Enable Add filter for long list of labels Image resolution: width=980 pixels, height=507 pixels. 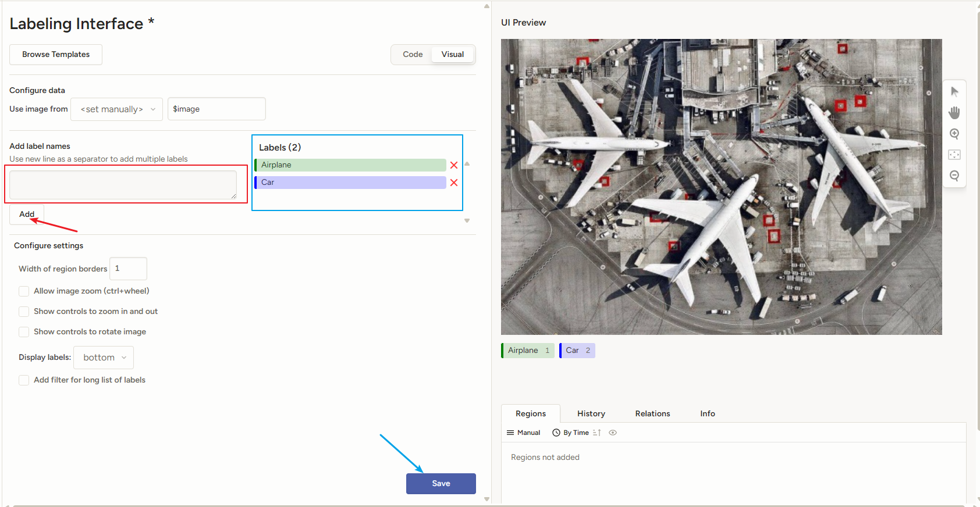(x=24, y=380)
